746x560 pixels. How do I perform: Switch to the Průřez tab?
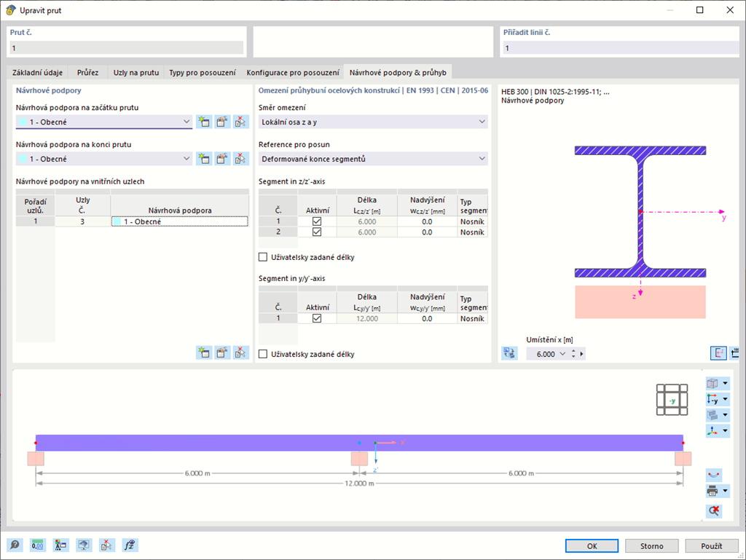coord(87,72)
